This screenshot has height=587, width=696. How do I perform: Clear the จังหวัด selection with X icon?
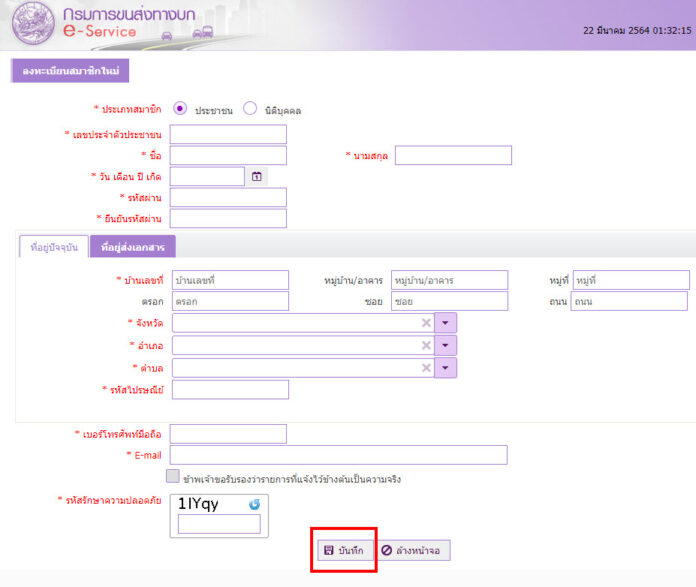pos(425,322)
